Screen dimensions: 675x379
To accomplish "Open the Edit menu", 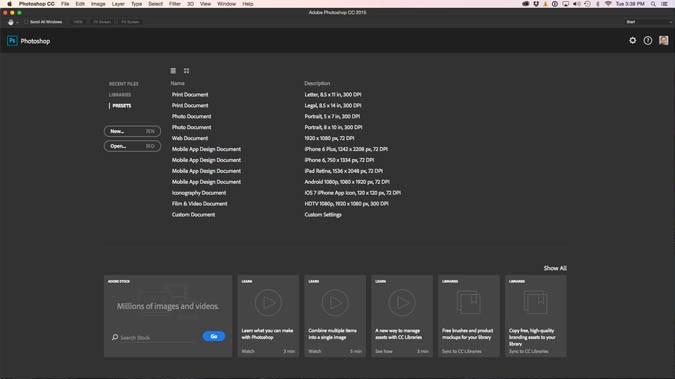I will click(80, 4).
